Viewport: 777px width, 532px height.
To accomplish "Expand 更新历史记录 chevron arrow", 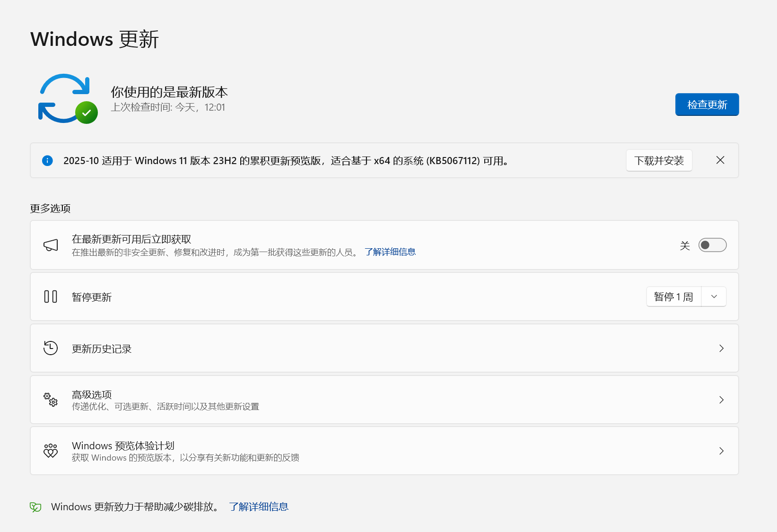I will [721, 349].
